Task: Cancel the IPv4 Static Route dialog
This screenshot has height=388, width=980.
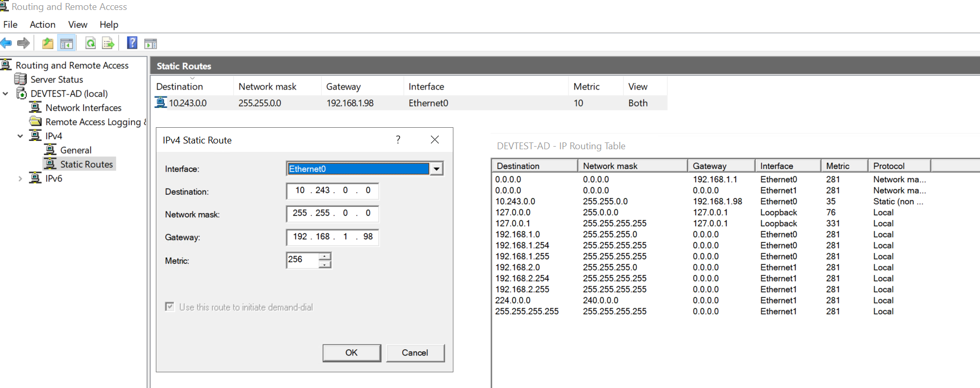Action: tap(415, 353)
